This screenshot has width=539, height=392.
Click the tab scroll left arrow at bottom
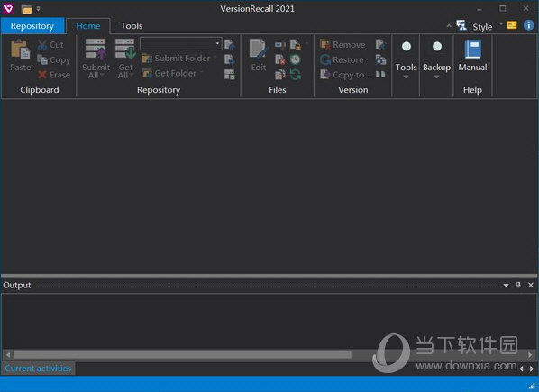click(x=522, y=369)
